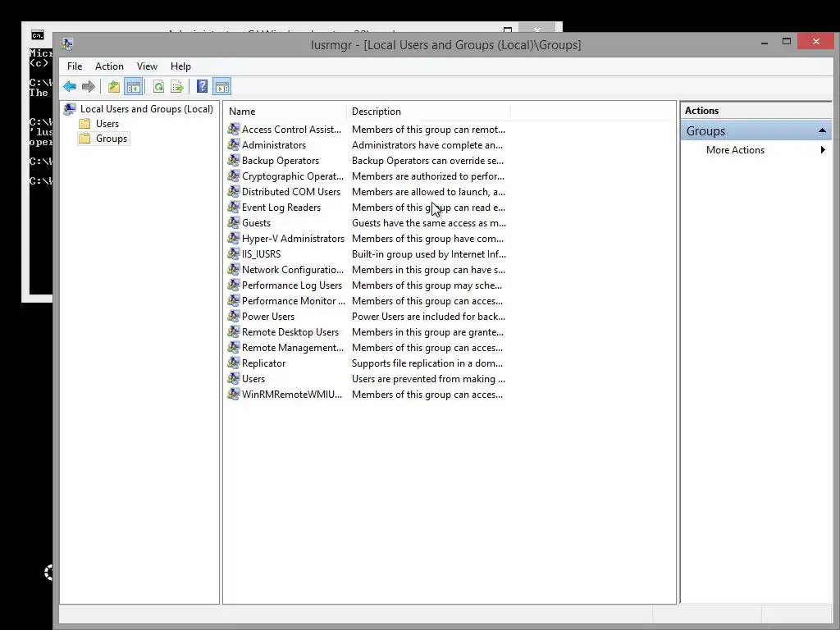Screen dimensions: 840x630
Task: Open the File menu
Action: pos(75,66)
